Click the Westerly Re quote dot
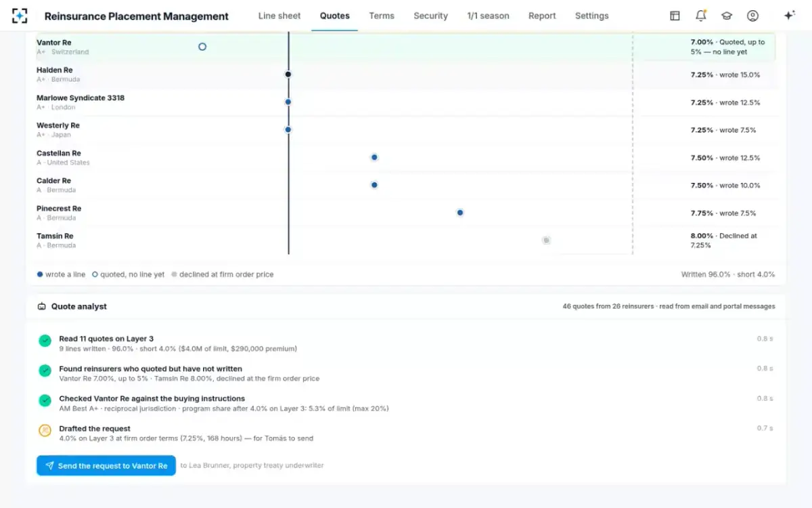812x508 pixels. (288, 129)
